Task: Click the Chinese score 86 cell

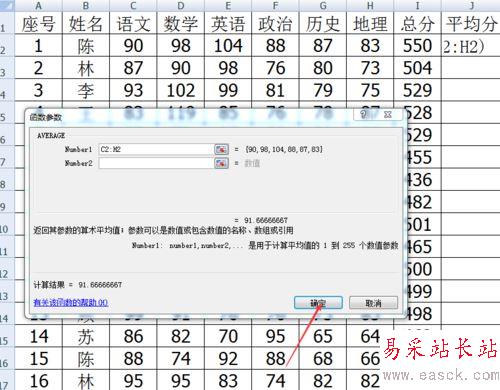Action: (x=133, y=336)
